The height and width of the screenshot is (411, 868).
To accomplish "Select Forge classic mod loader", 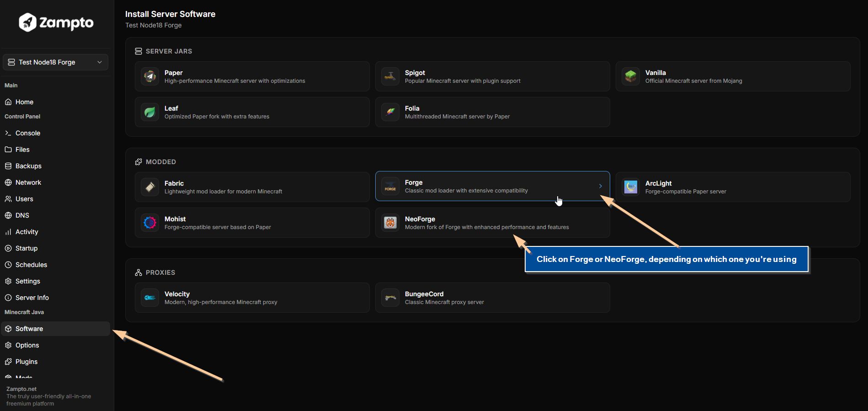I will click(x=493, y=186).
